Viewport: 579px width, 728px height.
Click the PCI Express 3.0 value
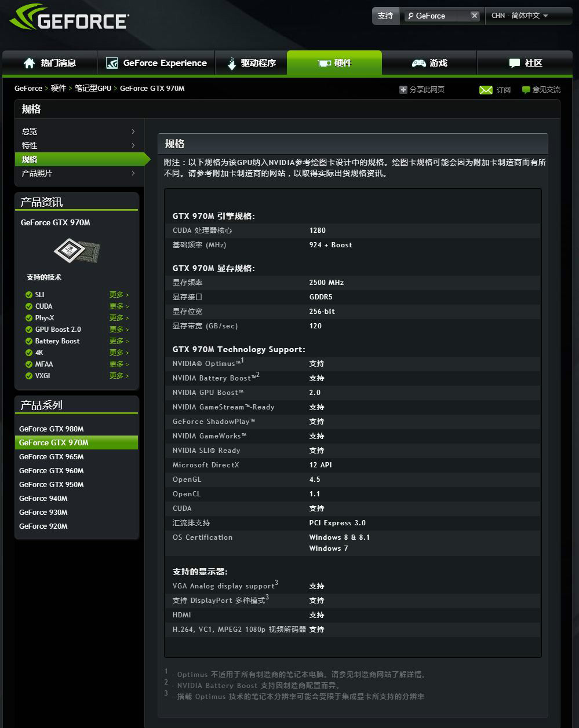click(337, 523)
